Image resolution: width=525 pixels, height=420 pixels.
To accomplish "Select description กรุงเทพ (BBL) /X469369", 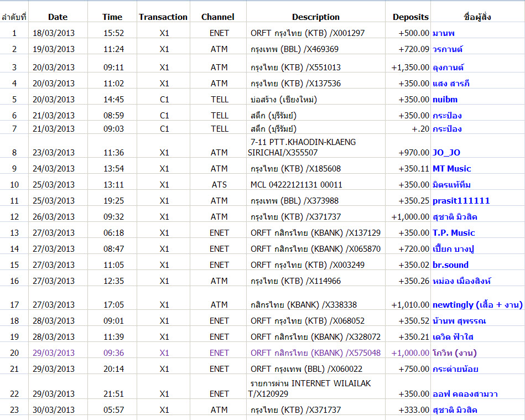I will click(294, 49).
